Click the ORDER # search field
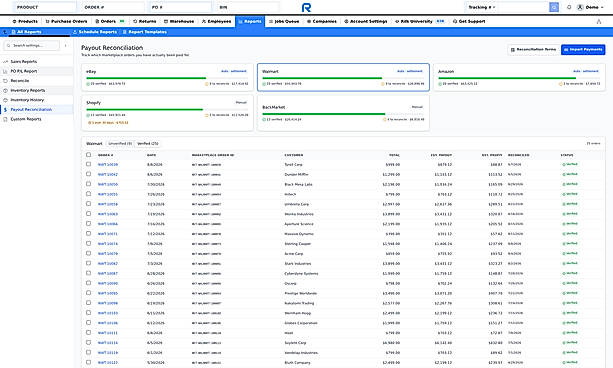Screen dimensions: 613x368 click(113, 7)
